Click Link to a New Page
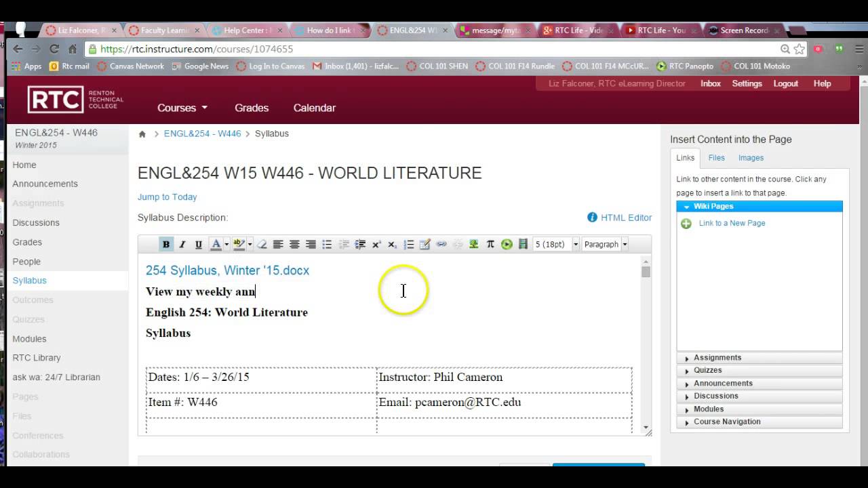Viewport: 868px width, 488px height. pos(732,223)
